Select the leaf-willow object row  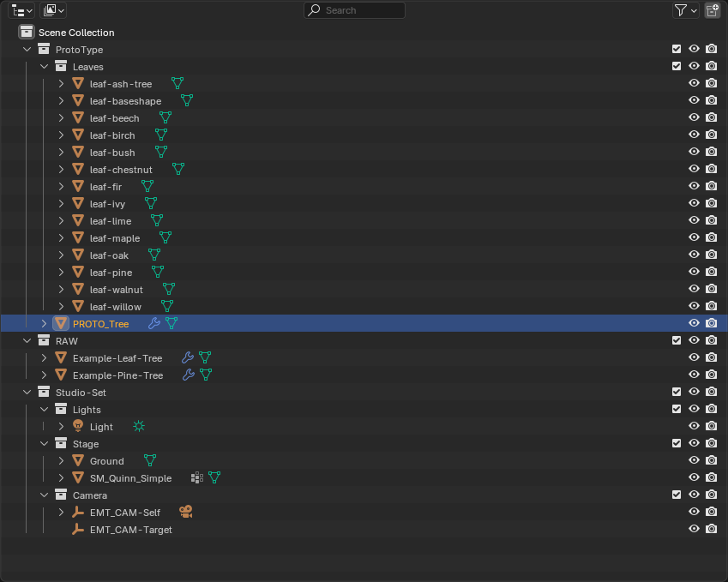coord(115,306)
